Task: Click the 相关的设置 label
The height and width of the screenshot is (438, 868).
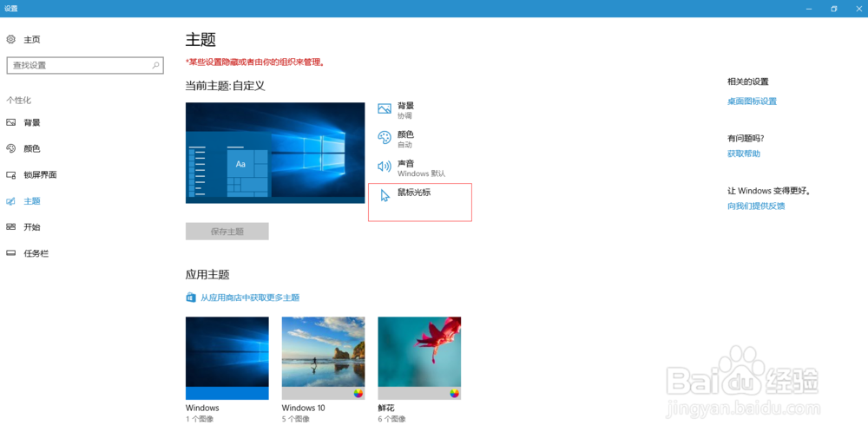Action: coord(748,82)
